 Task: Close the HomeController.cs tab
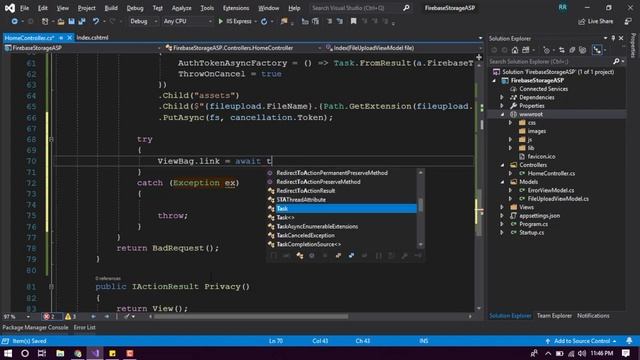click(69, 38)
